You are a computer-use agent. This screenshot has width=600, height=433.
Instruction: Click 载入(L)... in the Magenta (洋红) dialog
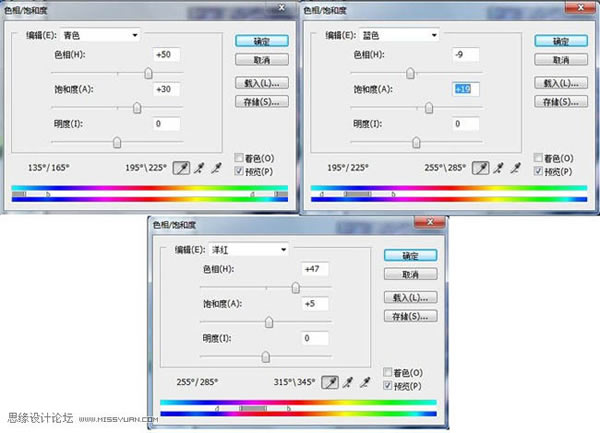click(411, 297)
